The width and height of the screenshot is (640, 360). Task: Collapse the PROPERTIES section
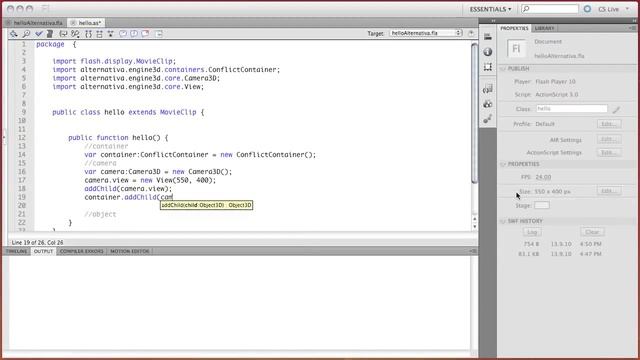click(503, 164)
